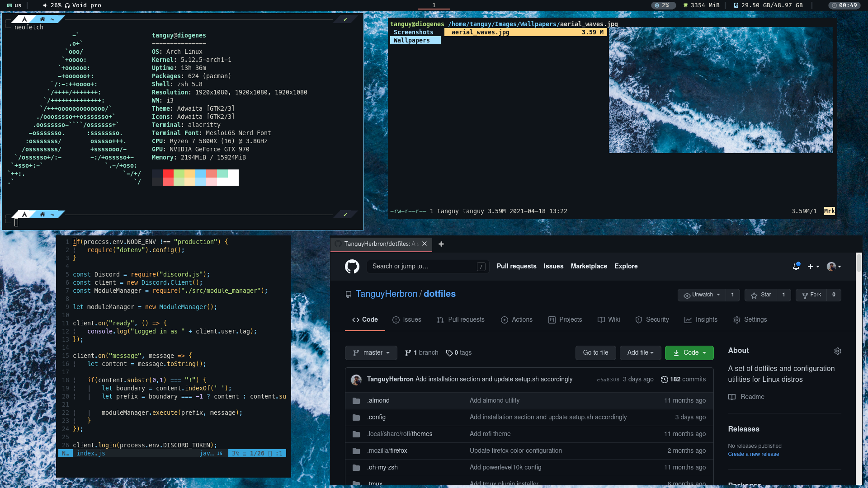Open the .local/share/rofi/themes folder

400,434
